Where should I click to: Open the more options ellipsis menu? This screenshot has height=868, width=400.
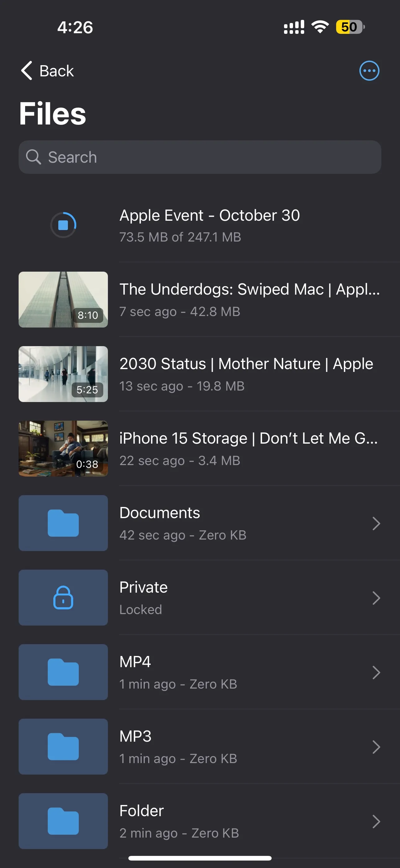(369, 71)
